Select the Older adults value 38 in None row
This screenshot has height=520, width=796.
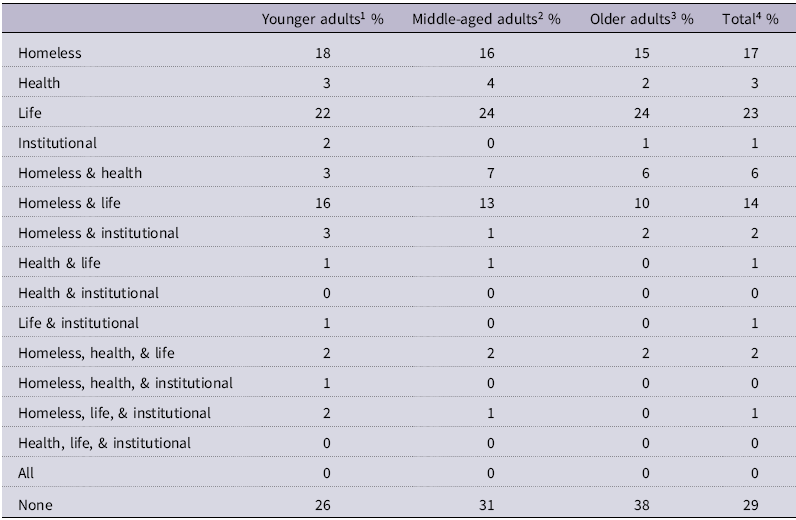point(642,505)
